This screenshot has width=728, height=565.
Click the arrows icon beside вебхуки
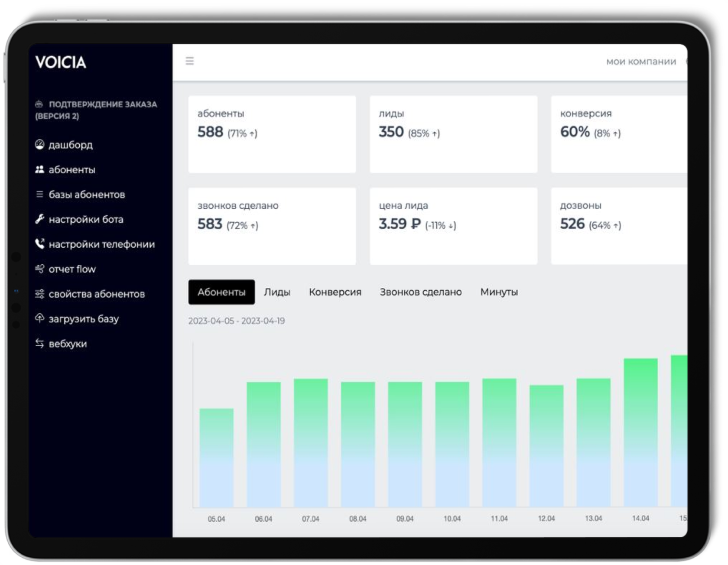(39, 344)
